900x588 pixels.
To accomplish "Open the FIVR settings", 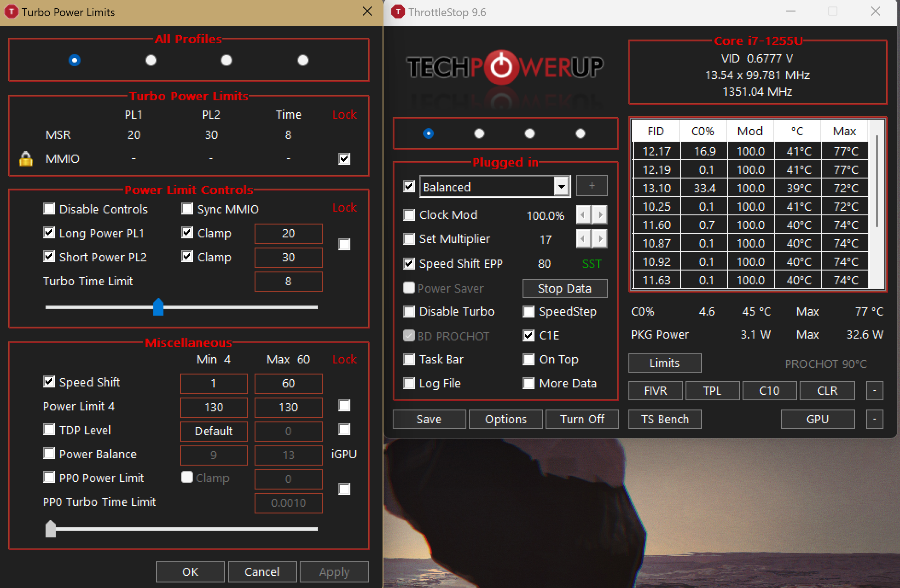I will pos(656,391).
